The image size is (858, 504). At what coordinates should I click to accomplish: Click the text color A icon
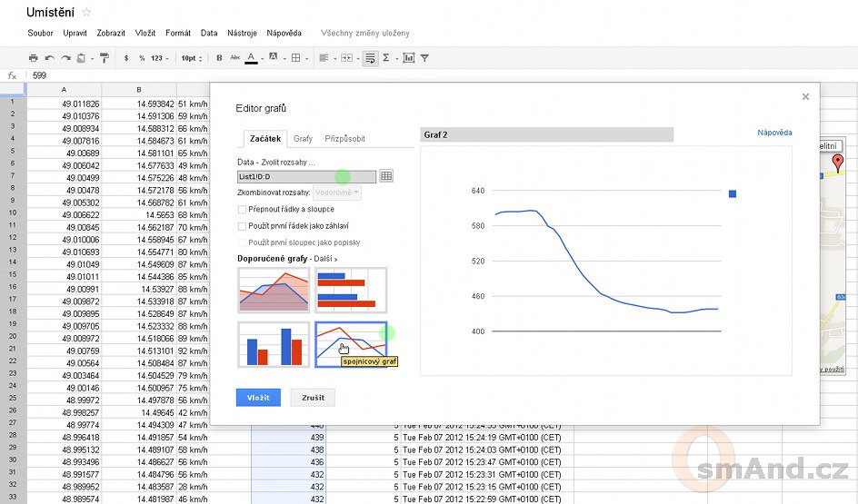pos(251,57)
